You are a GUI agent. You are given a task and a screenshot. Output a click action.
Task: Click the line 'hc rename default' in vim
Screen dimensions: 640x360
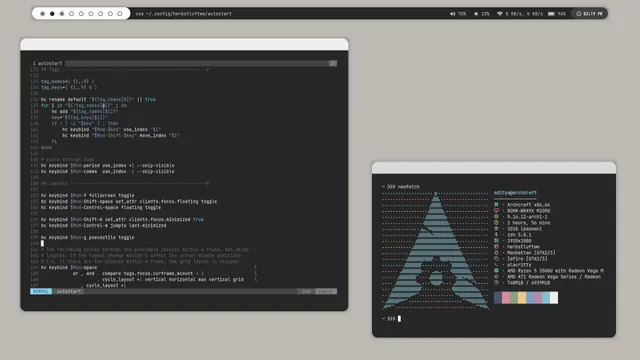point(98,99)
